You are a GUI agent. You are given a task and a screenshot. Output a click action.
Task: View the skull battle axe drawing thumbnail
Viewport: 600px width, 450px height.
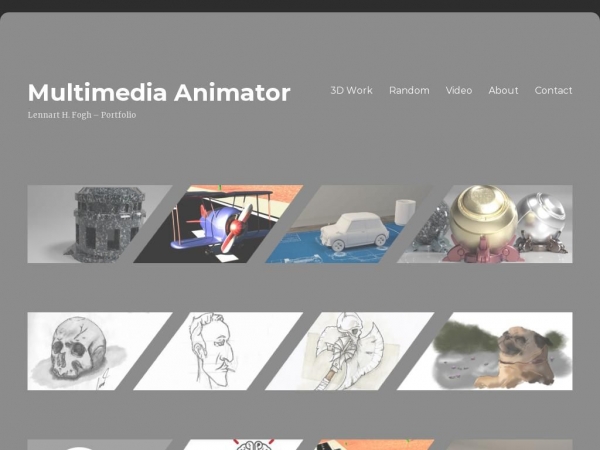click(349, 351)
